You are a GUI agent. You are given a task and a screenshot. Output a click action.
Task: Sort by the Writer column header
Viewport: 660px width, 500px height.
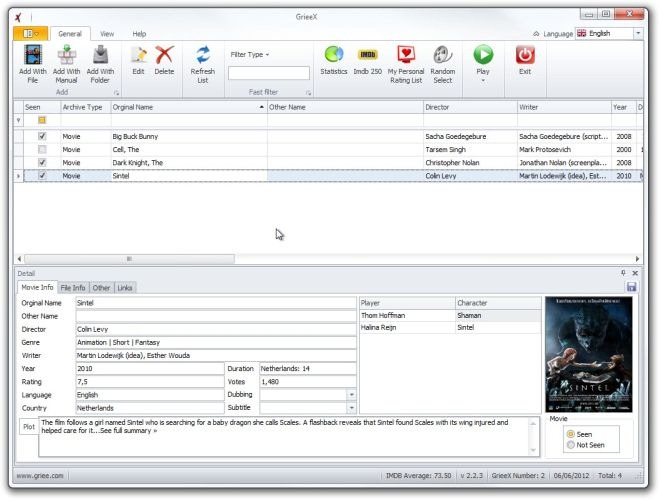click(x=564, y=107)
